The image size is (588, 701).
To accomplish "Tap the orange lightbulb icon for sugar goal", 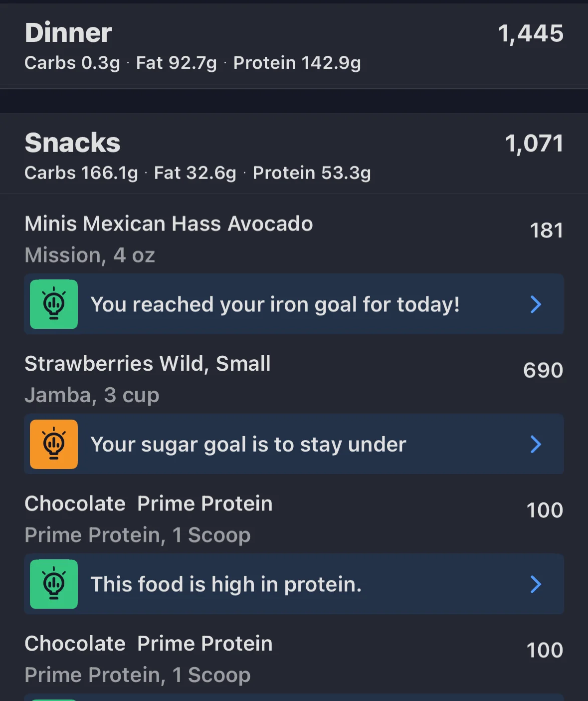I will click(x=54, y=444).
